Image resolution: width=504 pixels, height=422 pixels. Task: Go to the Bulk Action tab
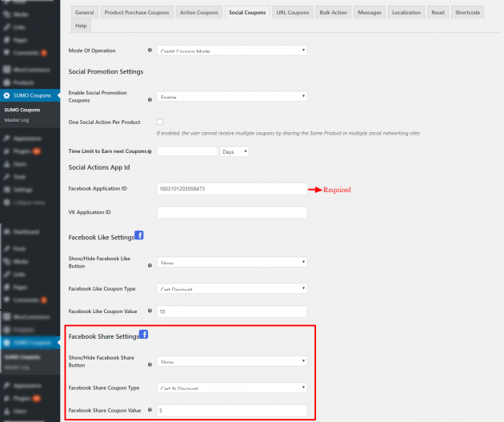tap(334, 13)
